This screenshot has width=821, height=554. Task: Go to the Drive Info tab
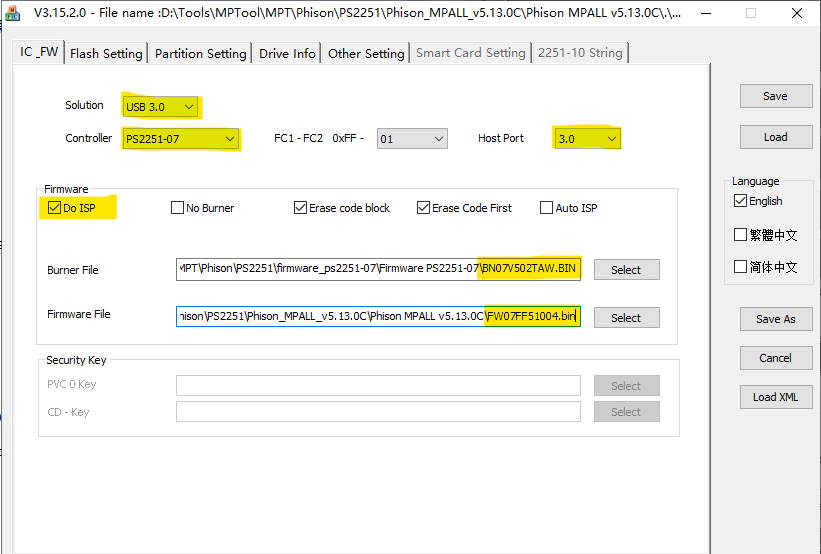[x=287, y=53]
